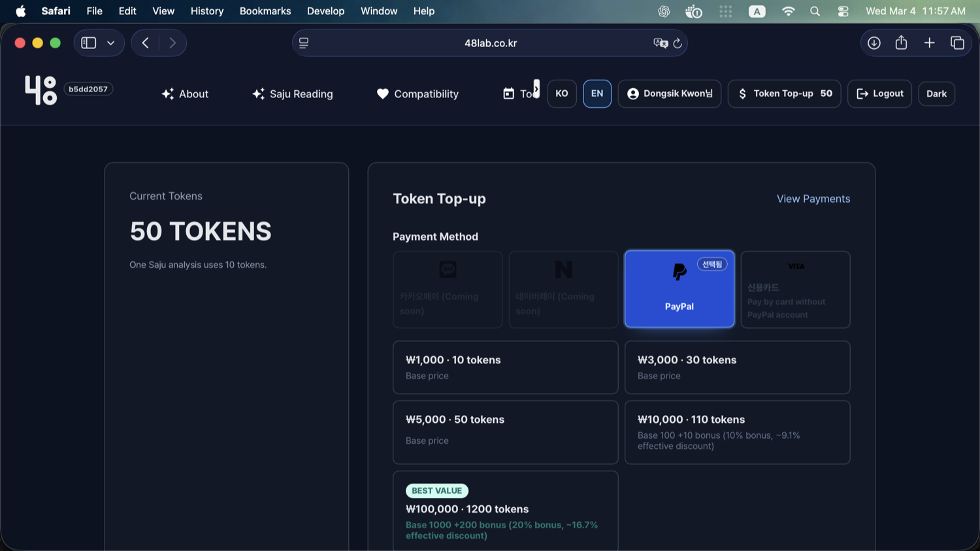Image resolution: width=980 pixels, height=551 pixels.
Task: Click the 48lab.co.kr address field
Action: tap(490, 43)
